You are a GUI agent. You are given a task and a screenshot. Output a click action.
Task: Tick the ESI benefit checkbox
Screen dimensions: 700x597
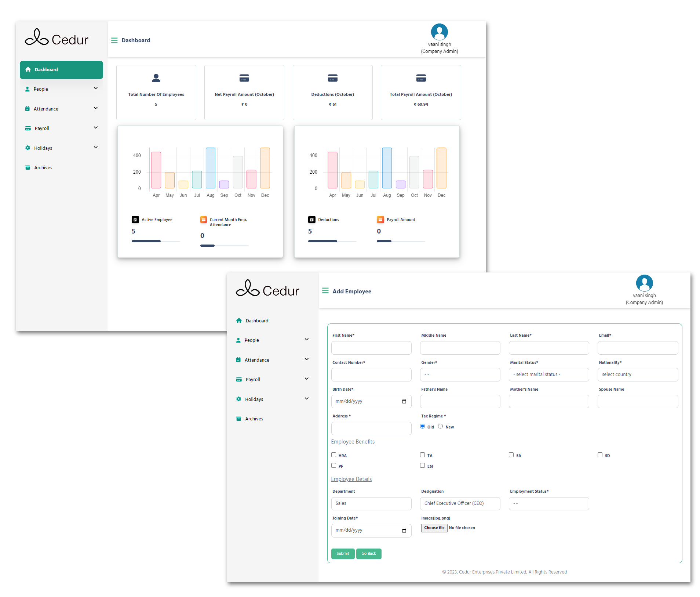(x=423, y=466)
